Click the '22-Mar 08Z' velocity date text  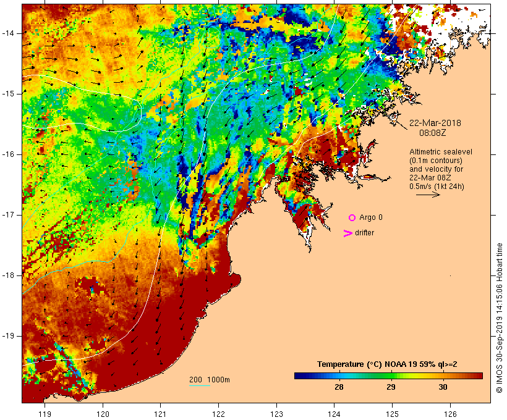tap(430, 178)
